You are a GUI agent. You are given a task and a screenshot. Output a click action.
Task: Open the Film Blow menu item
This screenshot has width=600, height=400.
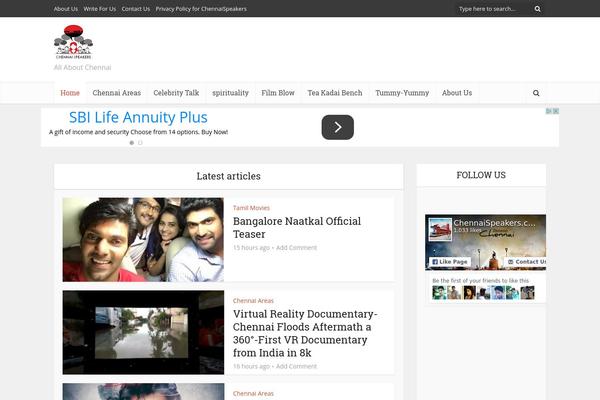(x=278, y=93)
